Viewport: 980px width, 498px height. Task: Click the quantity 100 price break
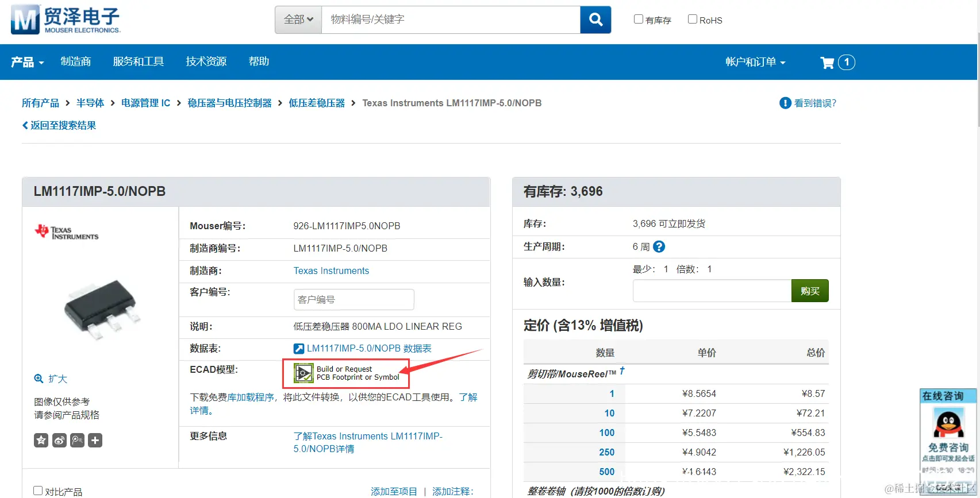click(607, 433)
